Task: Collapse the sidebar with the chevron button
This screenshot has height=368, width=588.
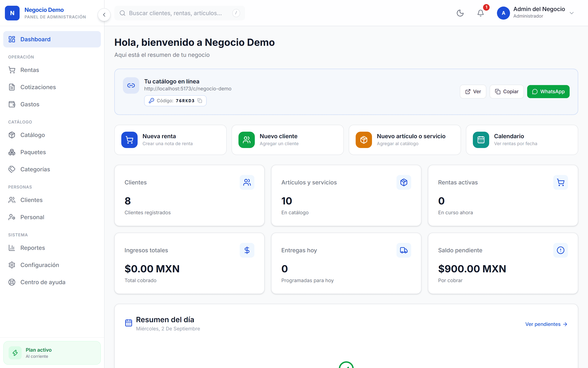Action: click(x=104, y=15)
